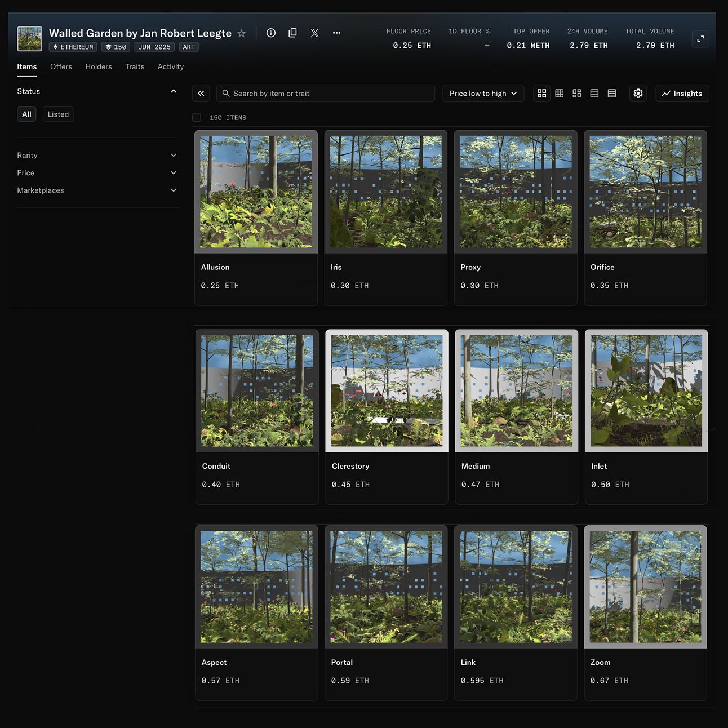Open the collection info icon

click(x=271, y=33)
